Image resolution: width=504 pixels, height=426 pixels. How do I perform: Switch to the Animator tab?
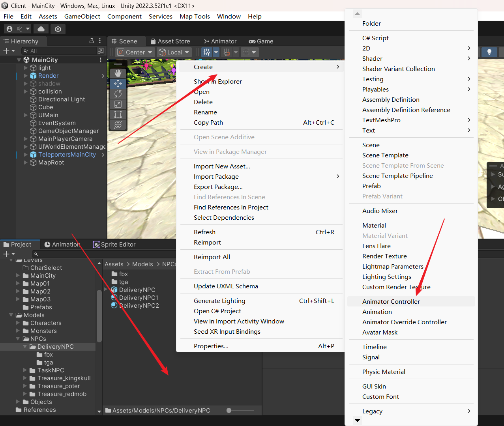click(x=220, y=41)
